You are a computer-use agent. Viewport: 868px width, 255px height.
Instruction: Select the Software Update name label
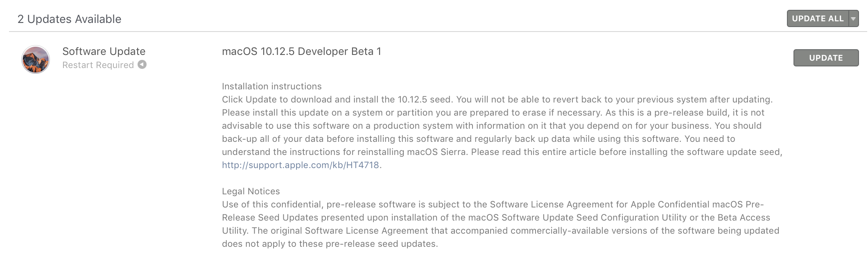click(x=104, y=51)
